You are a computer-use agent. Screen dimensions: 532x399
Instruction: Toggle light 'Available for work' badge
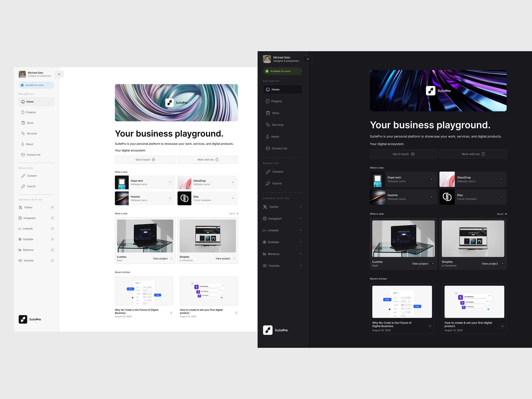pos(36,85)
